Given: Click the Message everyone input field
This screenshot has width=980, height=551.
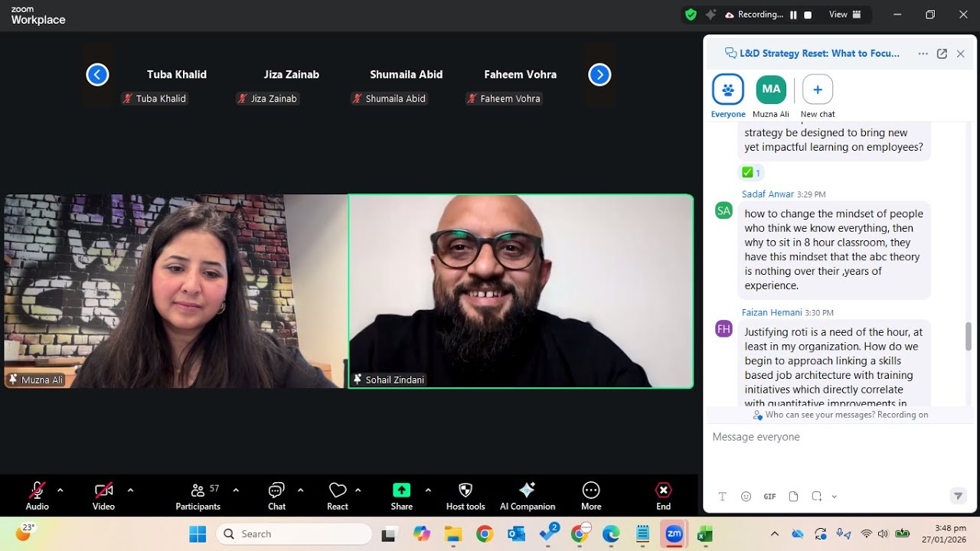Looking at the screenshot, I should pos(835,437).
